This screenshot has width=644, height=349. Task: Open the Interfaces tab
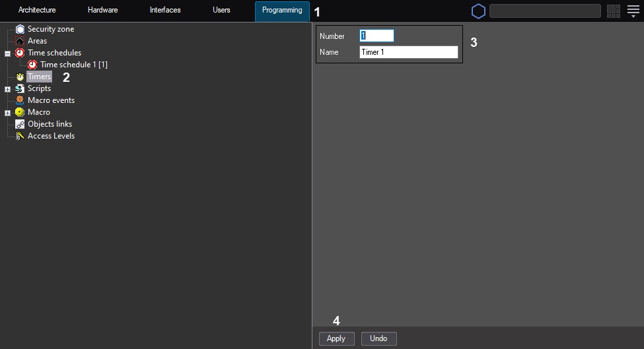[x=165, y=11]
